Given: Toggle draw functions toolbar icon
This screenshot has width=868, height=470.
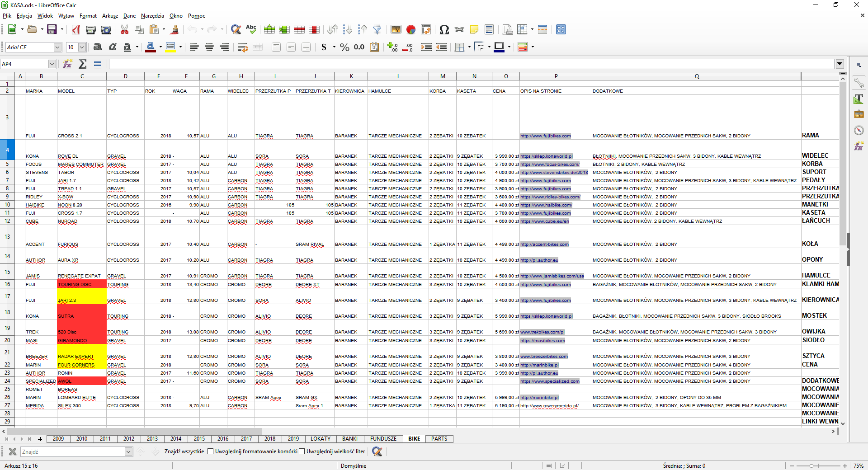Looking at the screenshot, I should click(x=561, y=30).
